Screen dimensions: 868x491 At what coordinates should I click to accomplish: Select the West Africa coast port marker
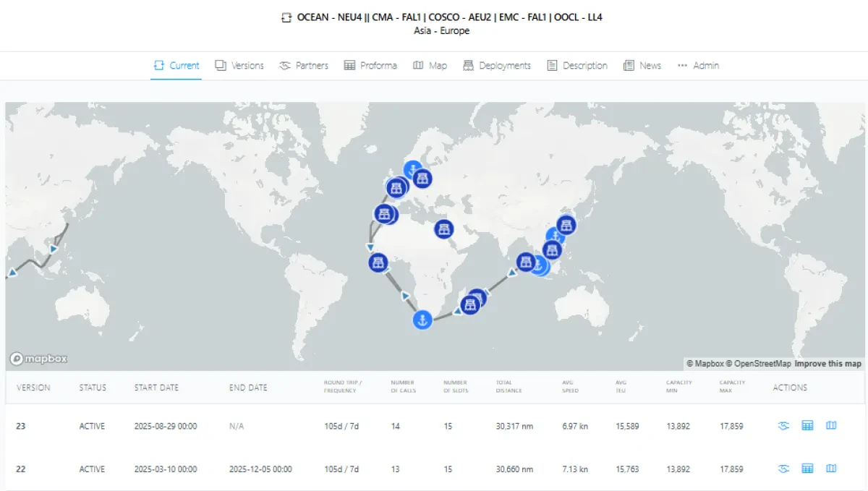click(x=378, y=262)
